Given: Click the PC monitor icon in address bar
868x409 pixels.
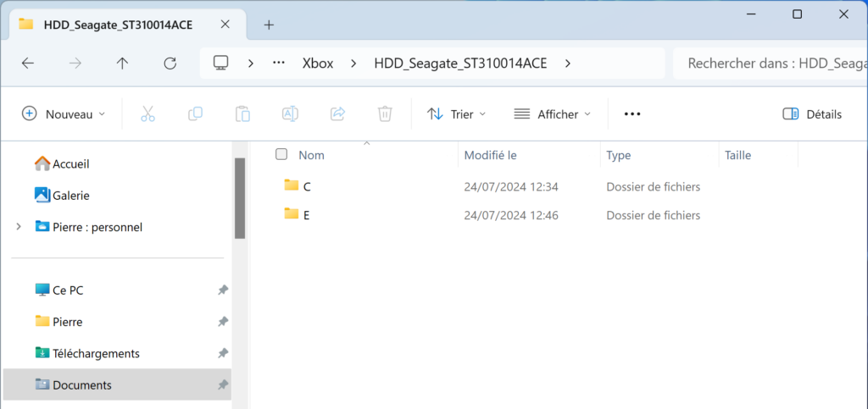Looking at the screenshot, I should [x=221, y=63].
